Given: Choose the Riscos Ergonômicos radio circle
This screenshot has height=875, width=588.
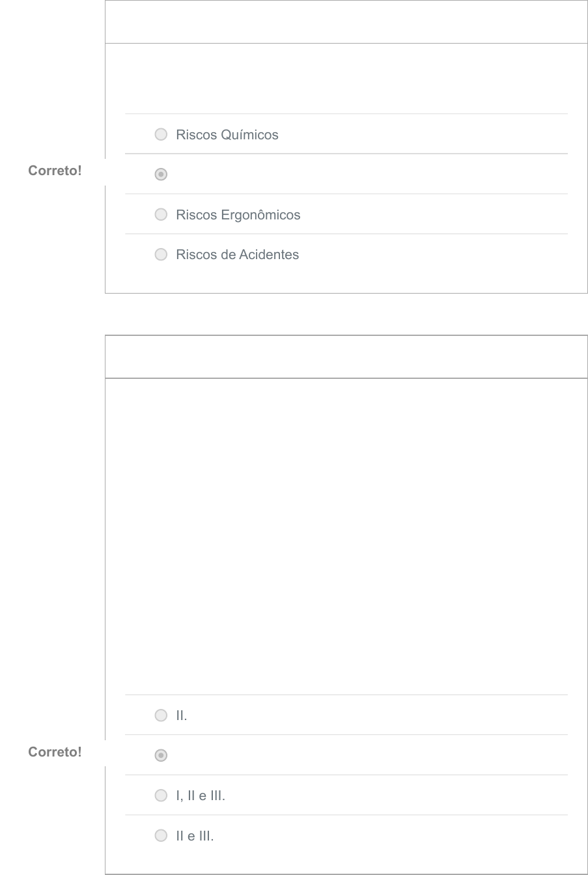Looking at the screenshot, I should pos(161,214).
